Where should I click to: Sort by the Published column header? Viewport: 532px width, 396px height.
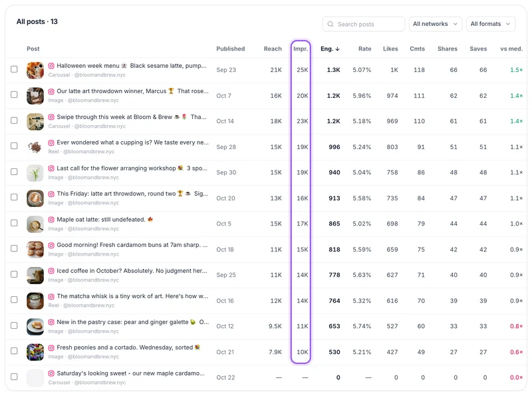point(230,49)
